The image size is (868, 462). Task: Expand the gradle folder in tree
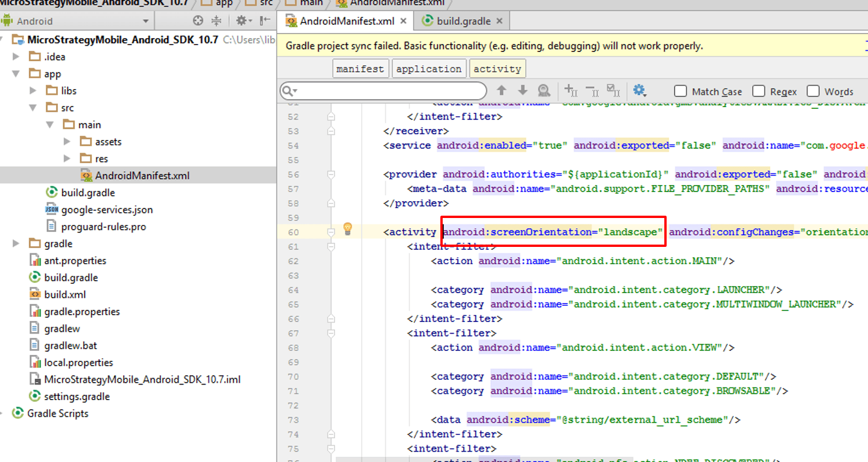point(16,243)
